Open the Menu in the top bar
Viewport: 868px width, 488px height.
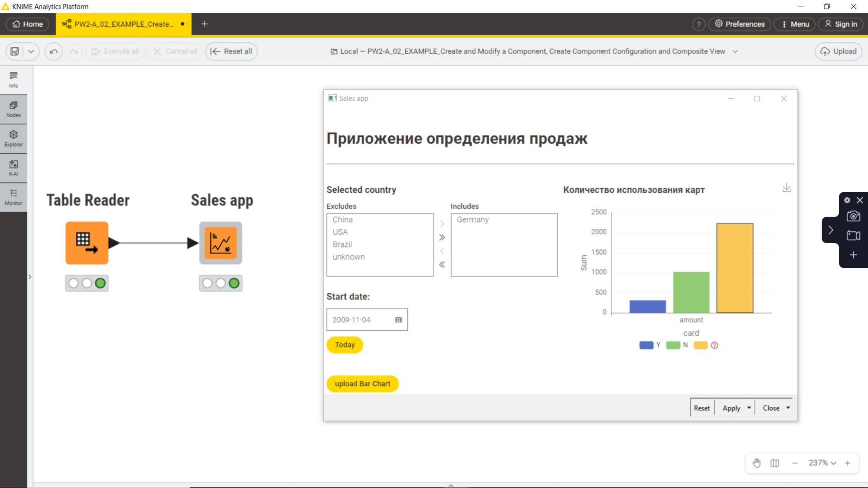(x=794, y=24)
